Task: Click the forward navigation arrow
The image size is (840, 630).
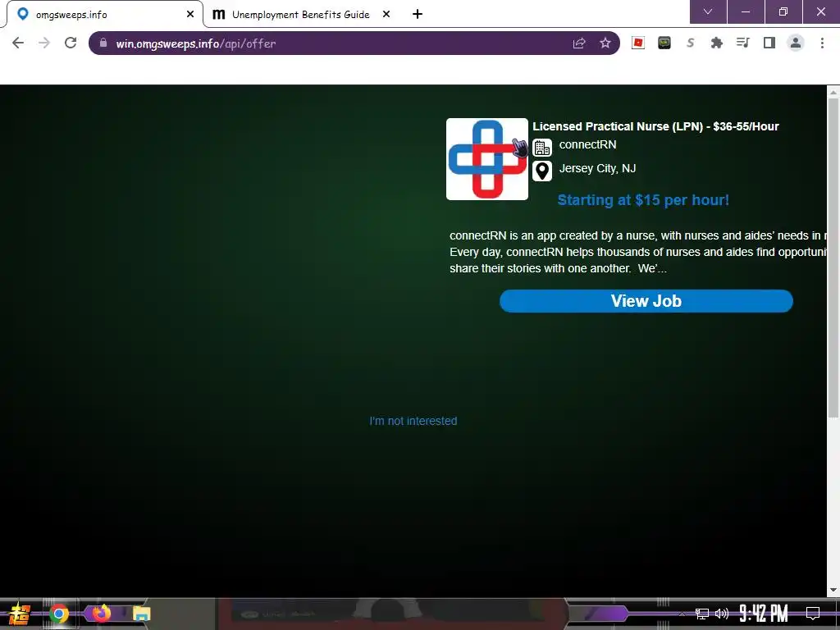Action: (44, 43)
